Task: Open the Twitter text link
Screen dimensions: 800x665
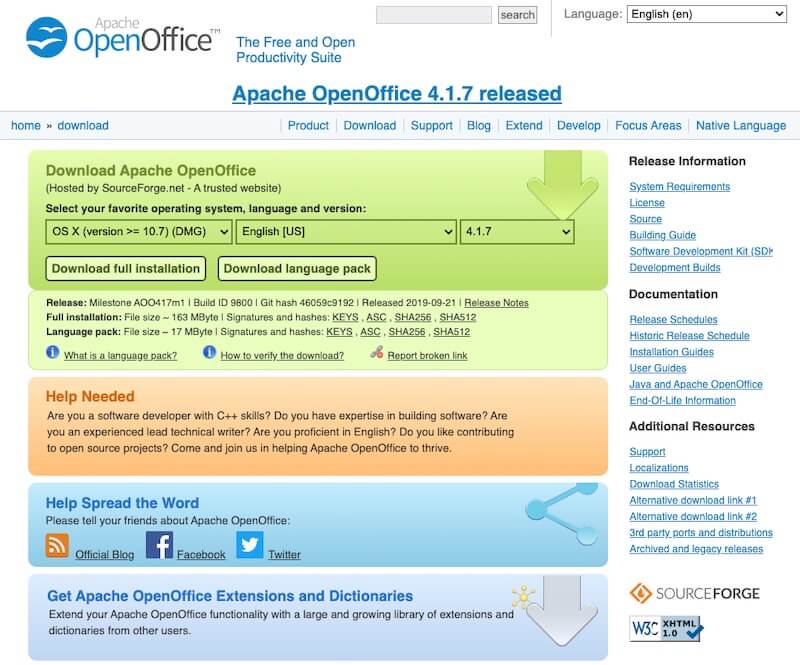Action: (x=284, y=554)
